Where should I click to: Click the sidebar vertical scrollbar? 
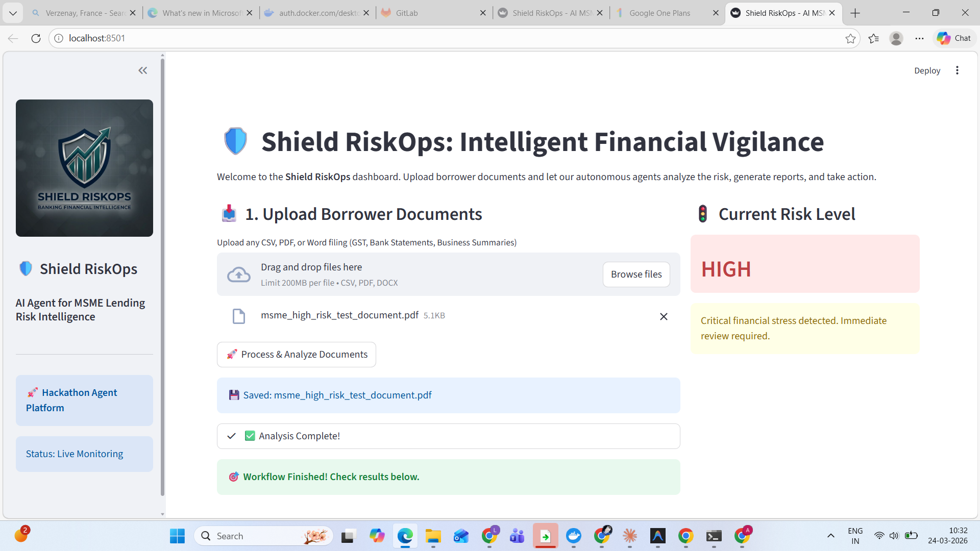[162, 275]
